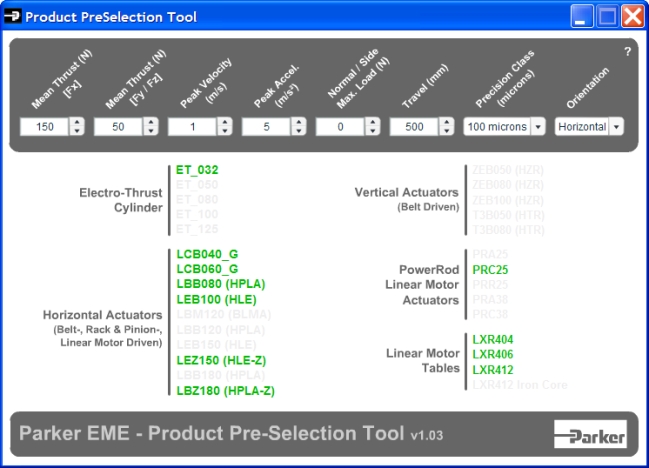Select LBB080 (HPLA) actuator
The height and width of the screenshot is (468, 649).
221,284
